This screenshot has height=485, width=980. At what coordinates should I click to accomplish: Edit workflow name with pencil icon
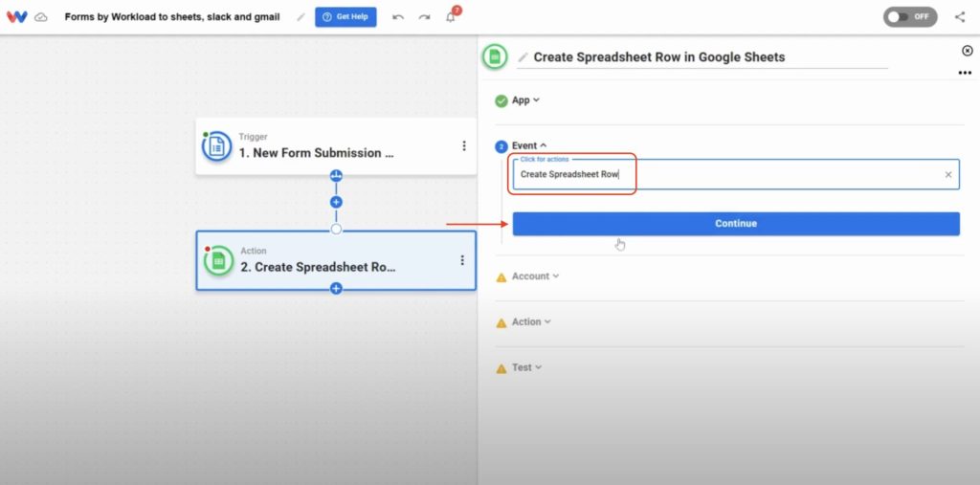pos(301,17)
